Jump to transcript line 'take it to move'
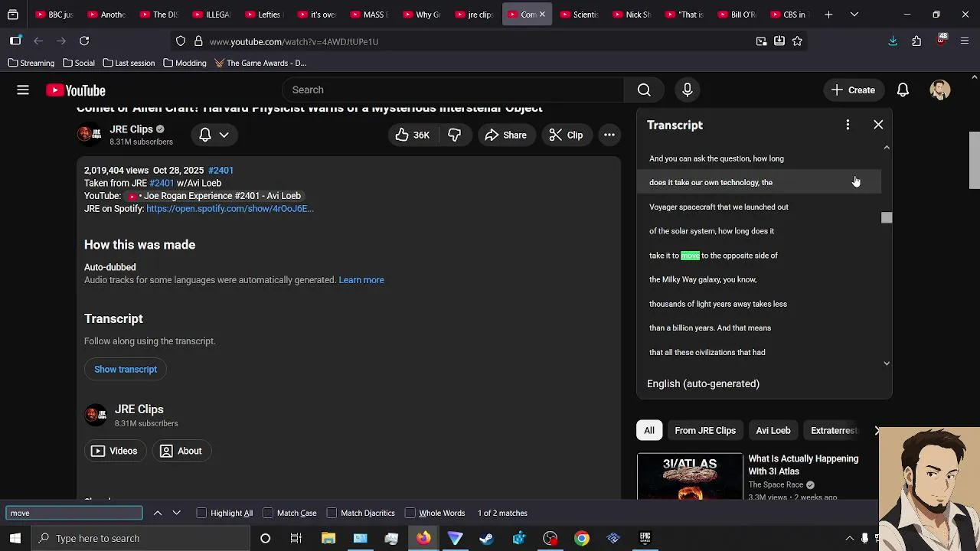Viewport: 980px width, 551px height. [714, 256]
